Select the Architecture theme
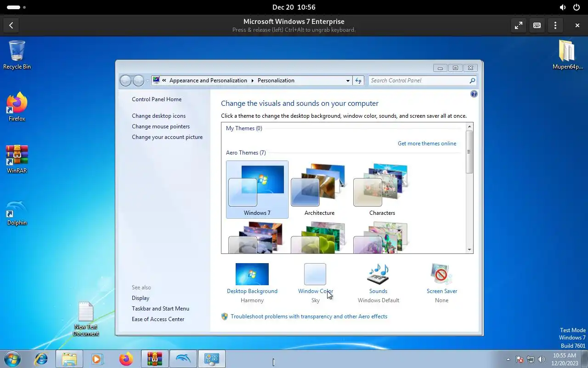Image resolution: width=588 pixels, height=368 pixels. point(320,190)
